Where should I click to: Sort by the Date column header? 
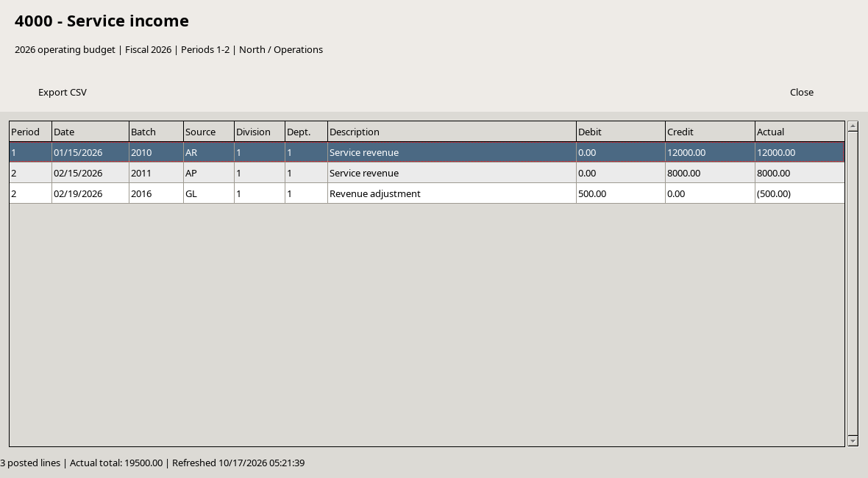click(90, 132)
